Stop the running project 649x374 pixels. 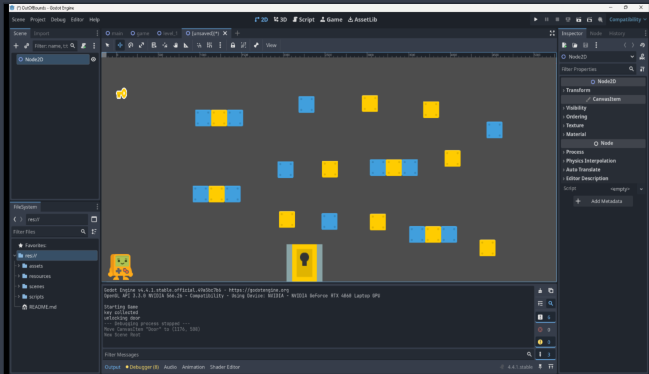tap(557, 19)
